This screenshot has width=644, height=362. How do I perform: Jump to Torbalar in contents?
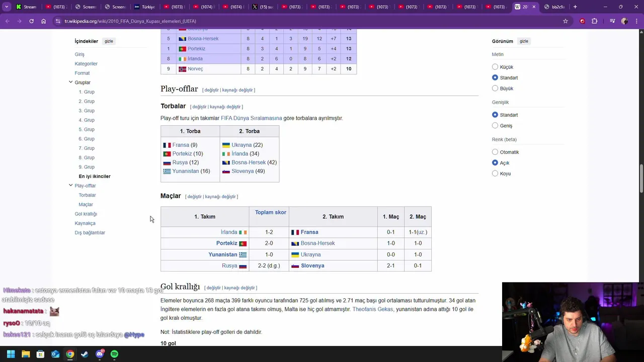(87, 195)
